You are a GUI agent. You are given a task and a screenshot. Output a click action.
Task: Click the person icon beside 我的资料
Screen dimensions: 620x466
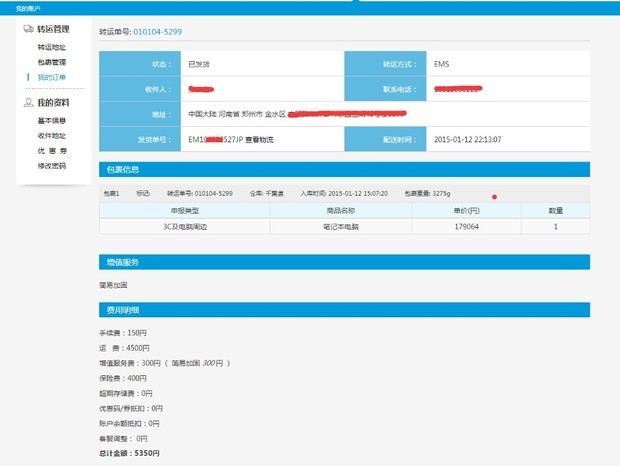pyautogui.click(x=29, y=103)
